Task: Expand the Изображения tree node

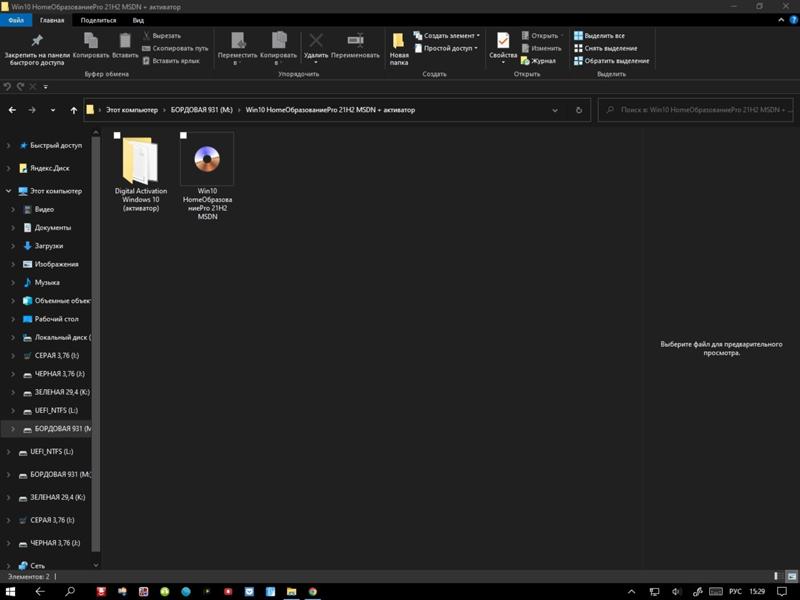Action: click(13, 264)
